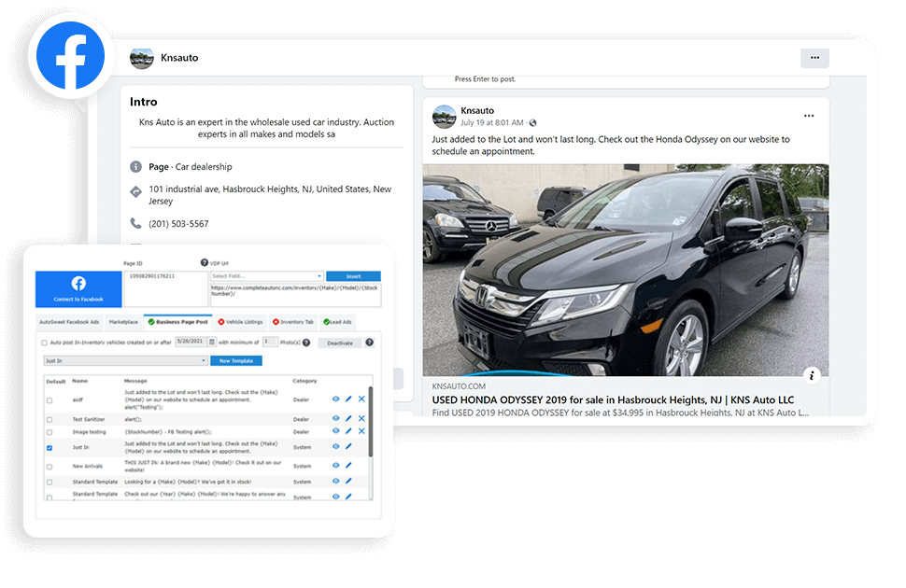Open the KNSAUTO.COM Honda Odyssey listing link

613,399
